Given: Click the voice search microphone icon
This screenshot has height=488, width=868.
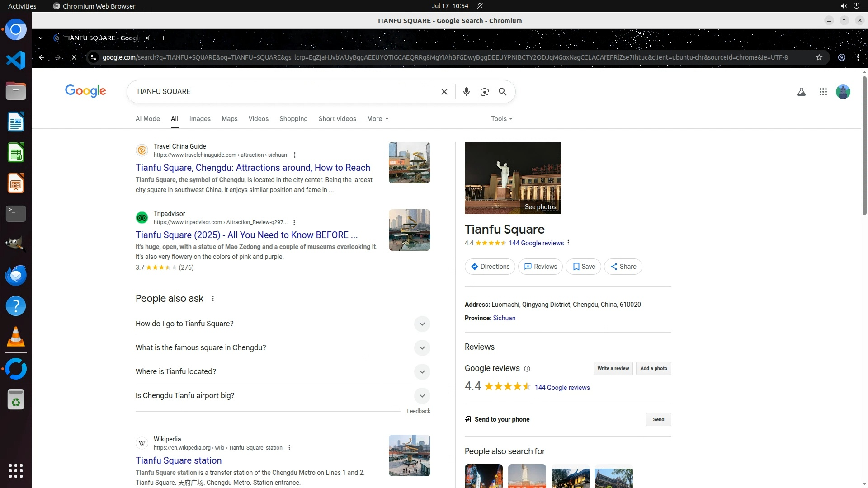Looking at the screenshot, I should (x=466, y=92).
